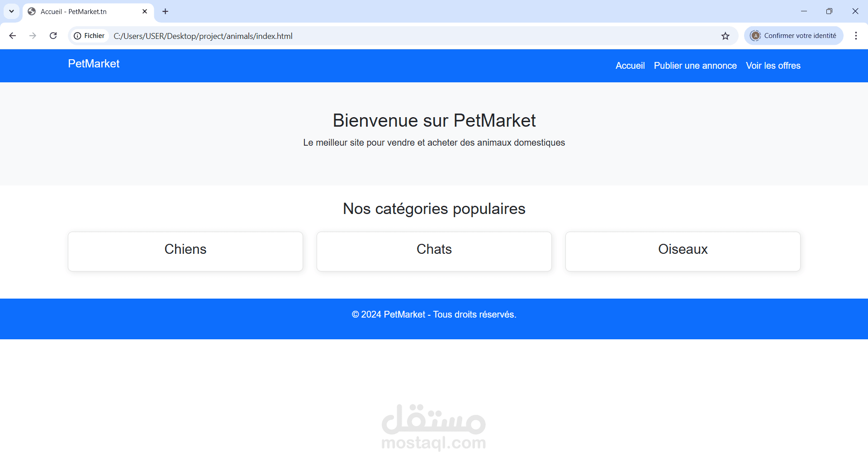Open the Fichier site information icon

coord(78,36)
